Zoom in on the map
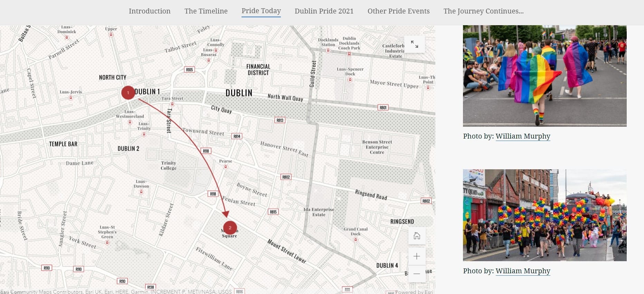This screenshot has height=294, width=644. [x=417, y=256]
